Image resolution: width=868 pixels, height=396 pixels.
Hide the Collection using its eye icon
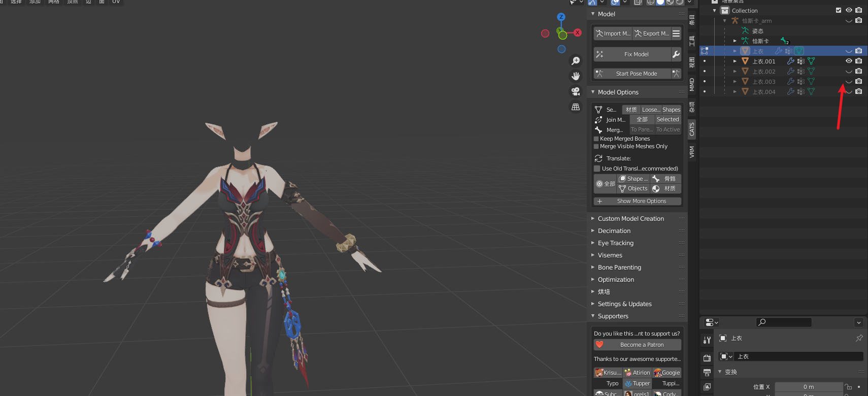[x=849, y=10]
